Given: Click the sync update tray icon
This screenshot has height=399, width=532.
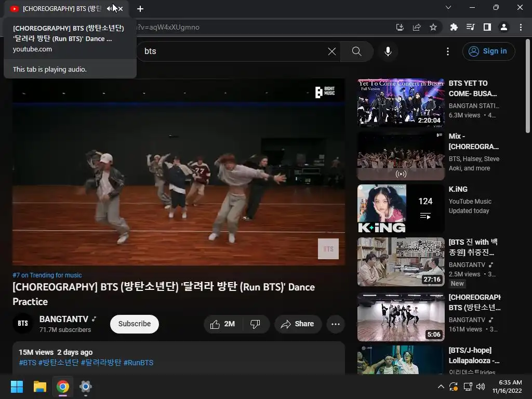Looking at the screenshot, I should tap(454, 387).
